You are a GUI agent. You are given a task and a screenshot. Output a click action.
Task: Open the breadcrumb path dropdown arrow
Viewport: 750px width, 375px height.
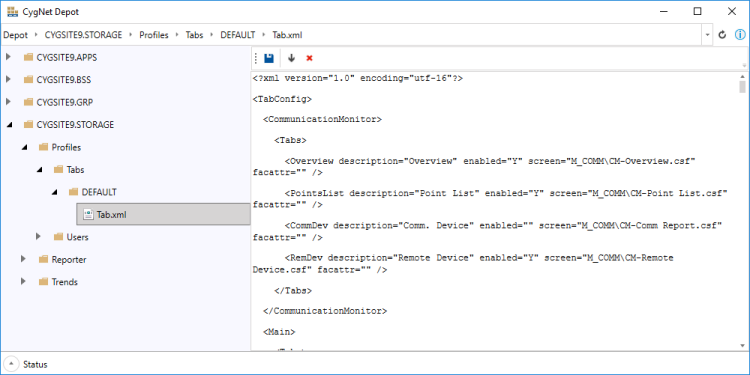(707, 35)
